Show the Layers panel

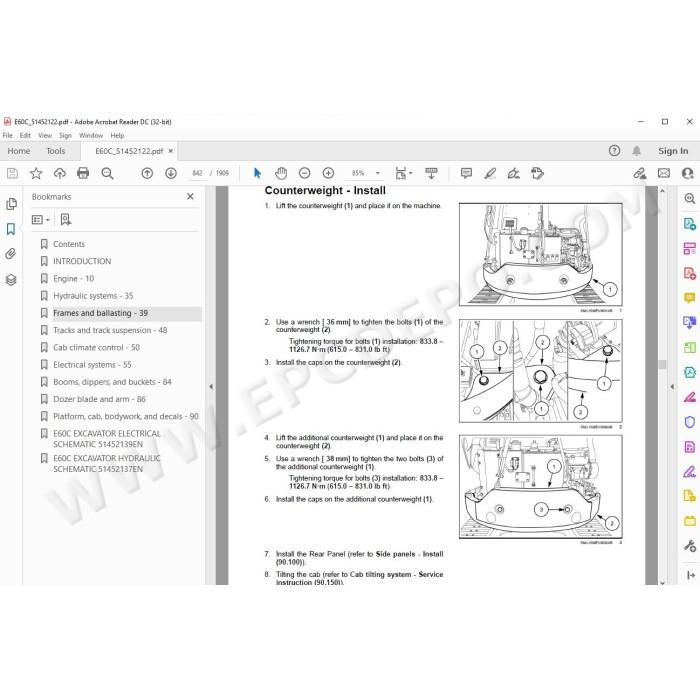(x=11, y=280)
